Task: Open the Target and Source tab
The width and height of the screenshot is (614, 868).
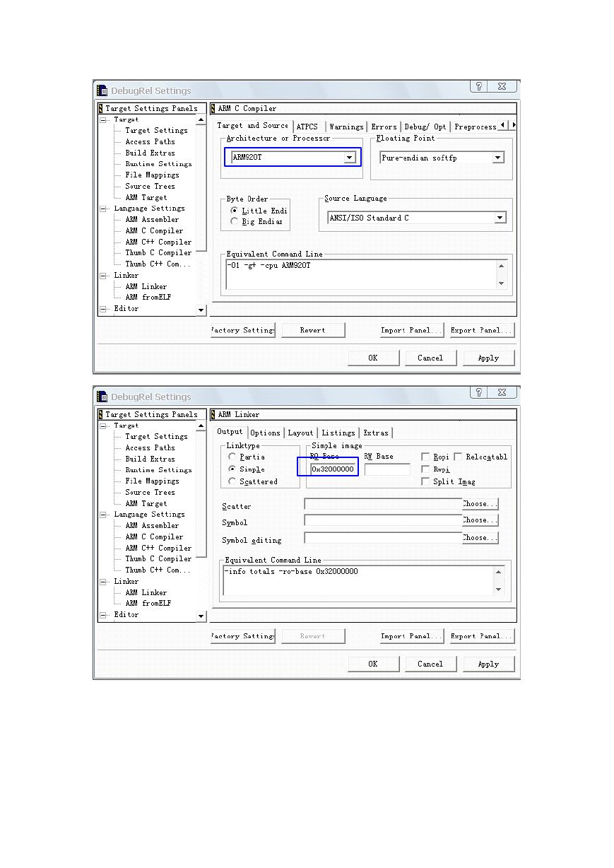Action: (x=253, y=125)
